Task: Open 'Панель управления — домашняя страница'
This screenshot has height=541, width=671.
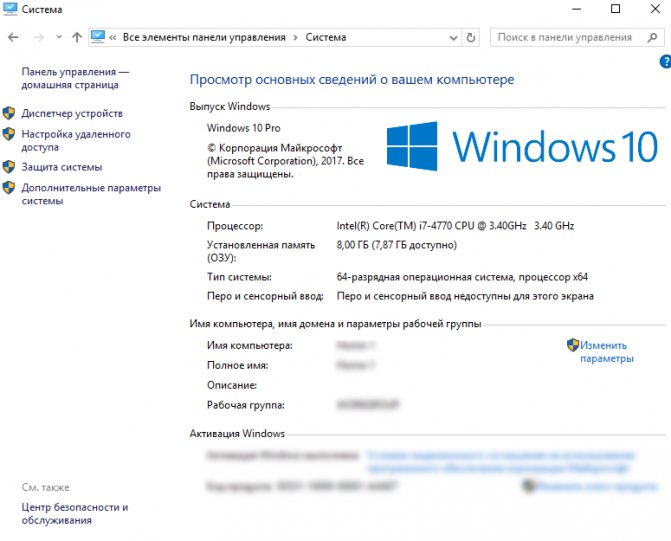Action: [75, 79]
